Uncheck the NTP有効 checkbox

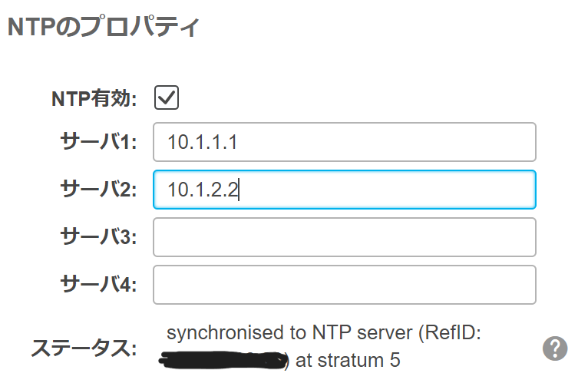click(167, 98)
